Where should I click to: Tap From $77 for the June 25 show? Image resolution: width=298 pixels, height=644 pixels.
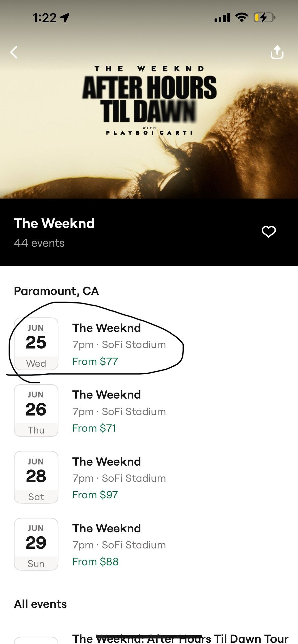pos(95,361)
